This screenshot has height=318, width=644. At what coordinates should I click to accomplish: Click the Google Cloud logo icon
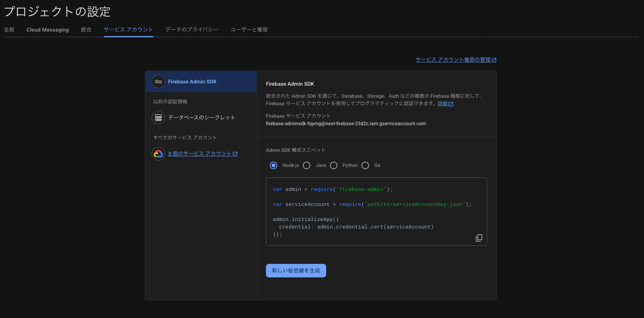coord(158,154)
